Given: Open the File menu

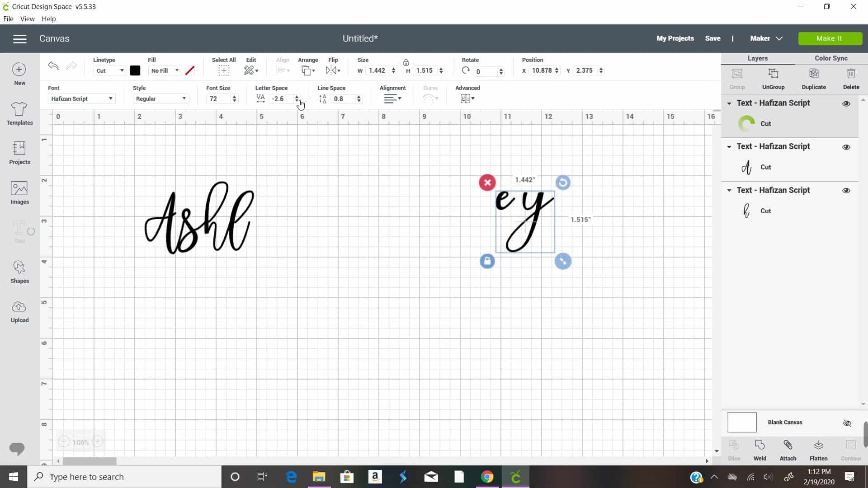Looking at the screenshot, I should coord(8,19).
